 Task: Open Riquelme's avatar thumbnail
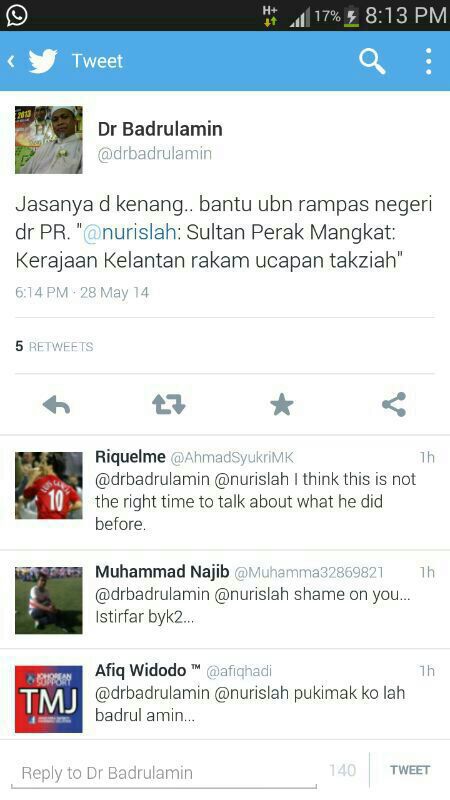click(48, 485)
